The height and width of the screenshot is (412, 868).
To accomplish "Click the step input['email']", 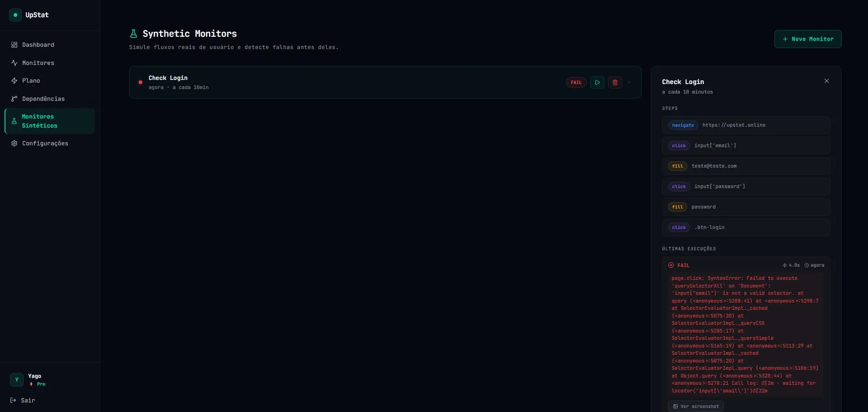I will (746, 146).
